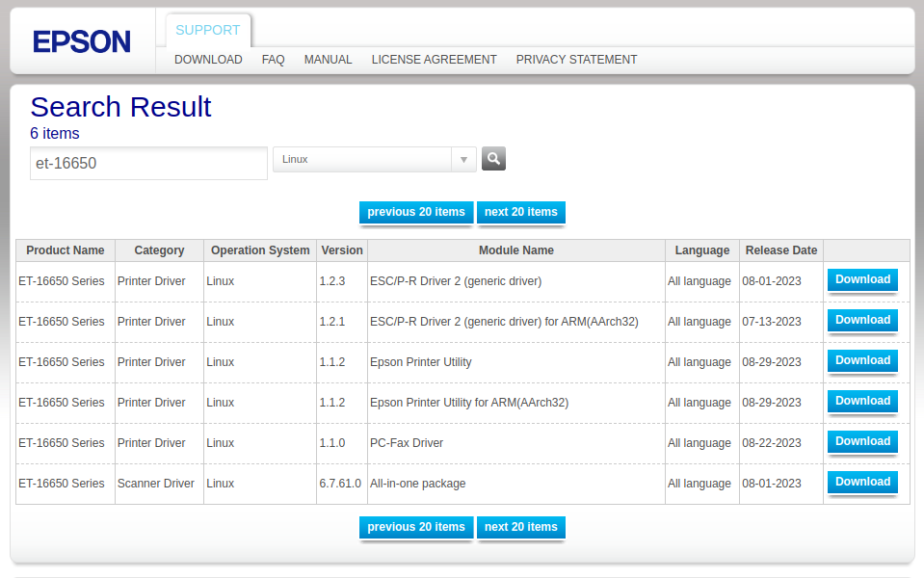Download the Epson Printer Utility dated 08-29-2023, non-ARM
The width and height of the screenshot is (924, 578).
[x=862, y=360]
